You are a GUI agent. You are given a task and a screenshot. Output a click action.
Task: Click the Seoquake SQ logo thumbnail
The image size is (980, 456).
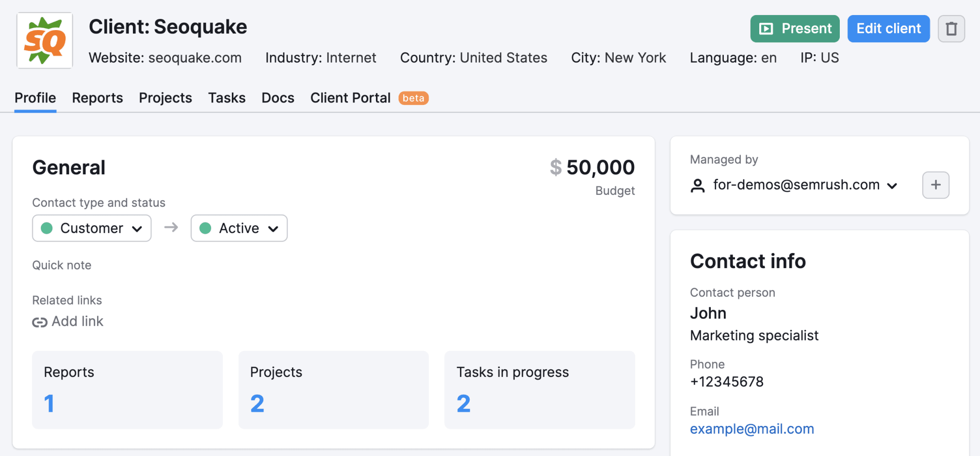point(45,41)
